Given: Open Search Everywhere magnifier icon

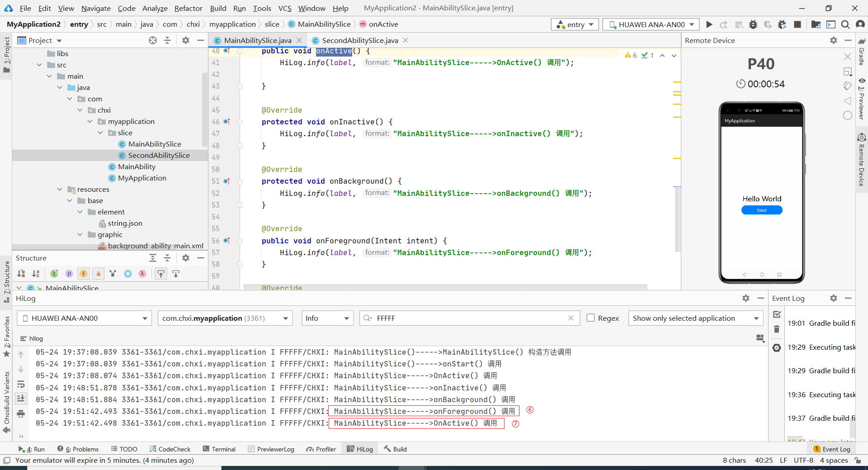Looking at the screenshot, I should click(845, 24).
